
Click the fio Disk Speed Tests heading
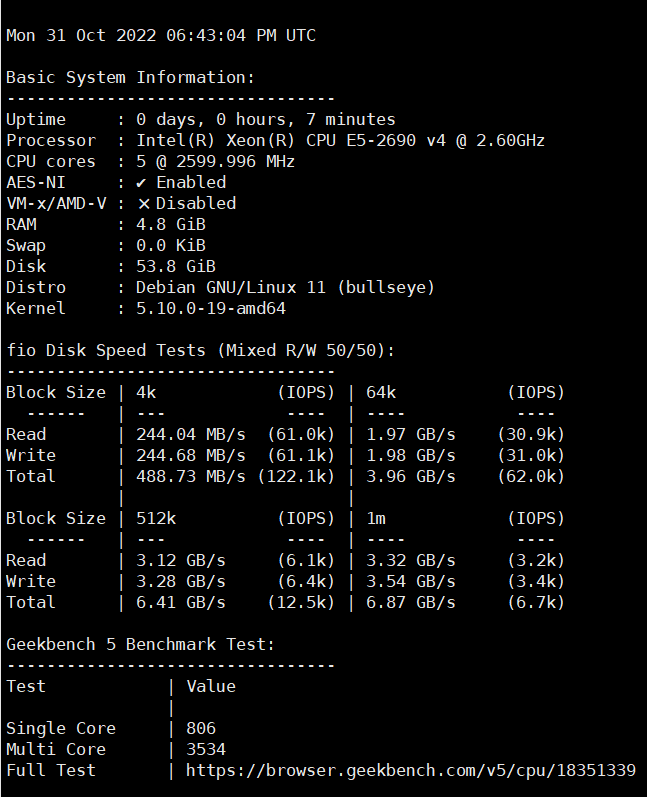(x=201, y=350)
